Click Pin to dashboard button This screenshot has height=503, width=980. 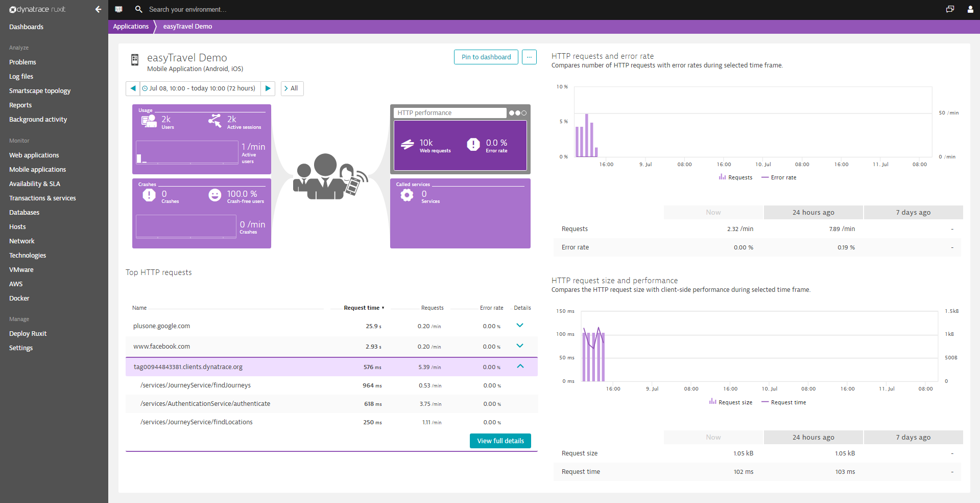pos(486,57)
